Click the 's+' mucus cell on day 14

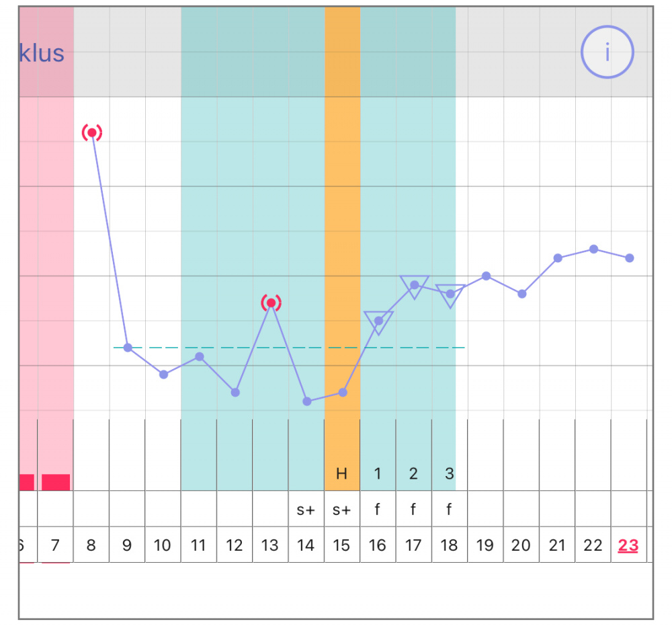tap(306, 510)
